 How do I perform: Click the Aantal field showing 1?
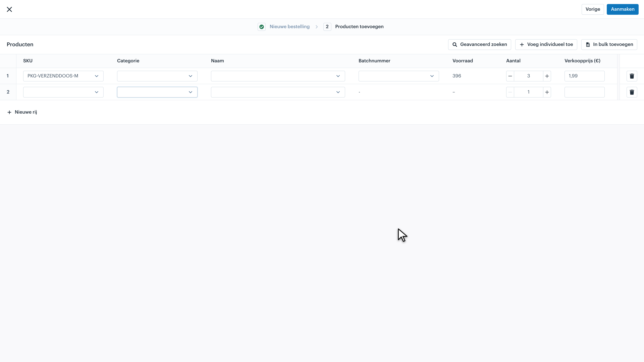pos(528,92)
